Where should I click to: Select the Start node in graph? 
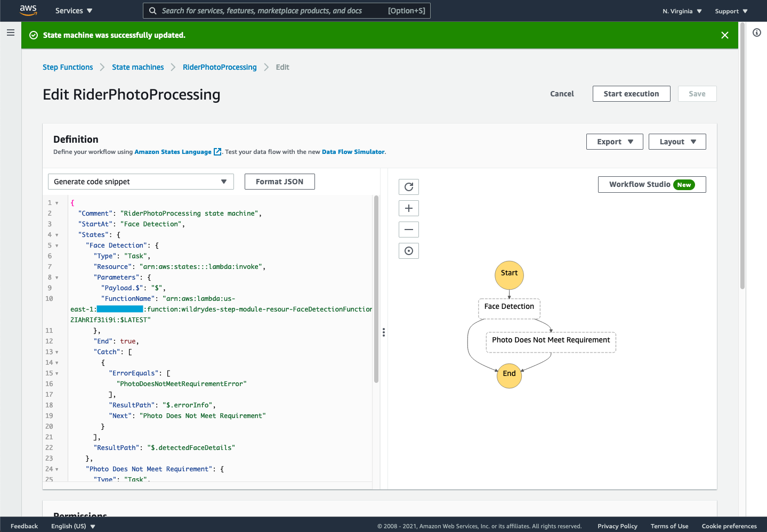click(509, 275)
